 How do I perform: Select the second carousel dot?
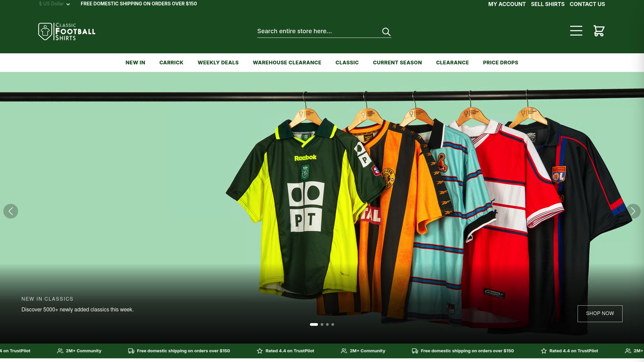322,324
